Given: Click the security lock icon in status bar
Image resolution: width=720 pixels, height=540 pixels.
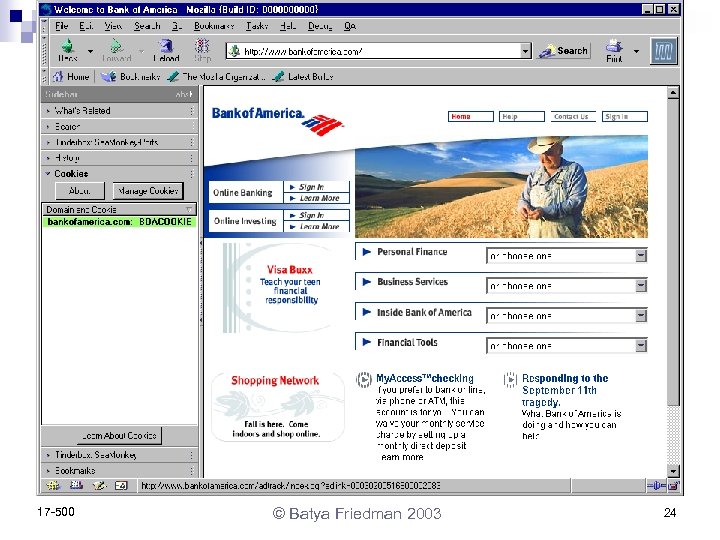Looking at the screenshot, I should (673, 485).
